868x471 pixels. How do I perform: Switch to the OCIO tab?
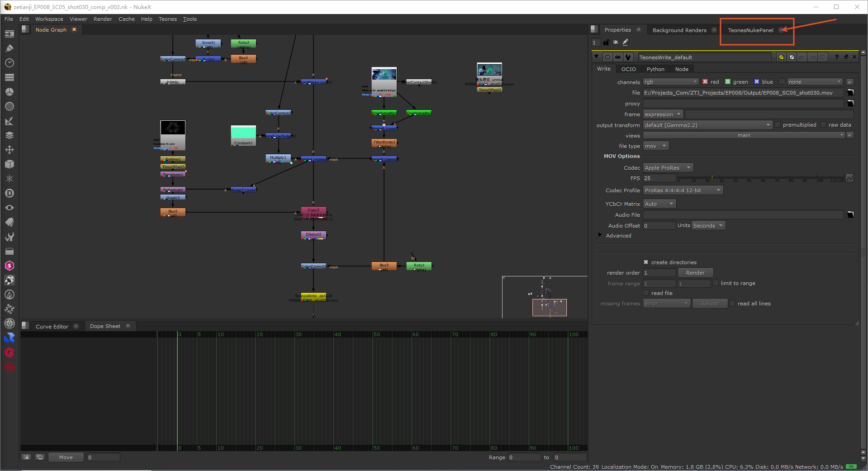point(628,69)
